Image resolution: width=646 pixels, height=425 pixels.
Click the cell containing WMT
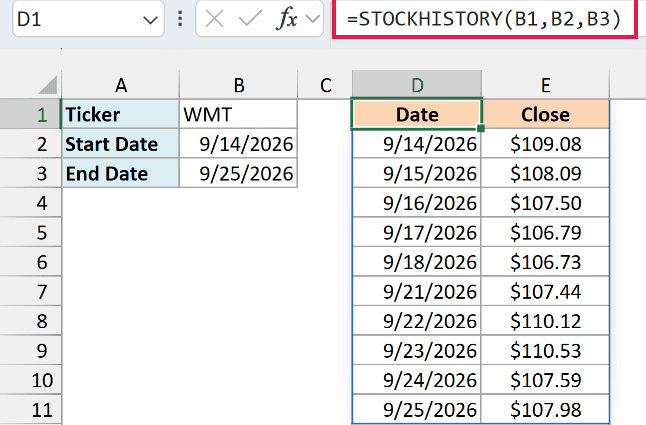[239, 114]
